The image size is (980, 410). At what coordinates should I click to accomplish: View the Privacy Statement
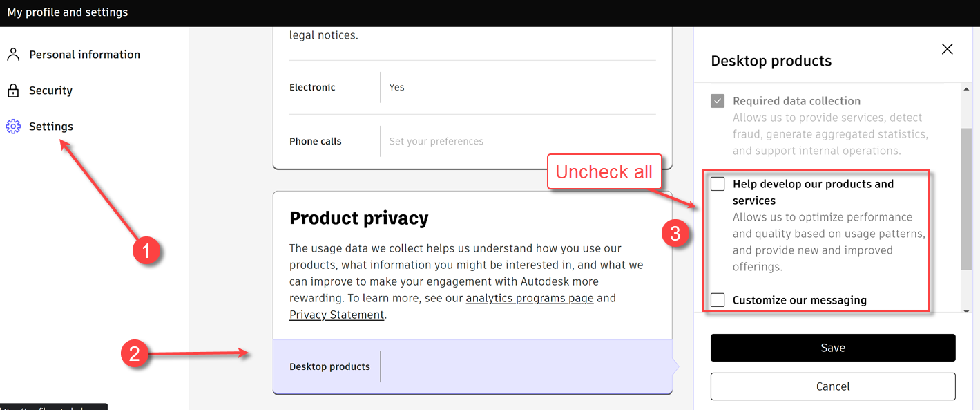(x=336, y=314)
